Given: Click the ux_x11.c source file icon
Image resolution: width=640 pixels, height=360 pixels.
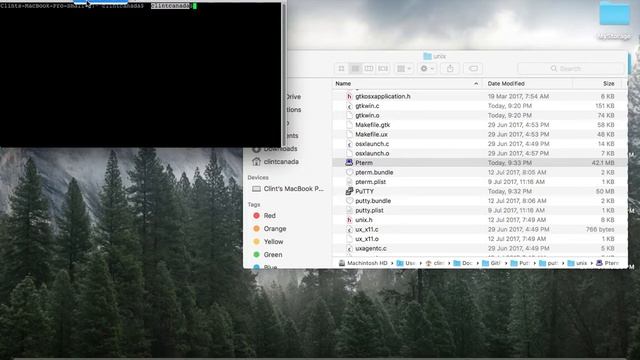Looking at the screenshot, I should point(349,229).
